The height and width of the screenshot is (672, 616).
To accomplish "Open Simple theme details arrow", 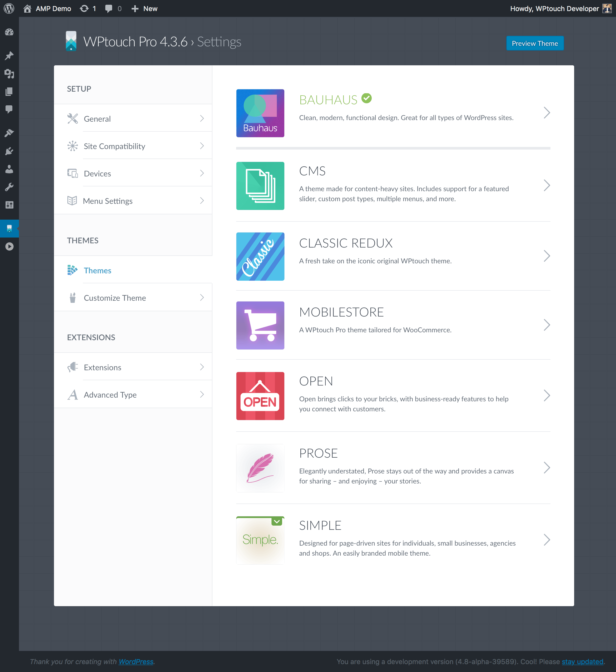I will click(547, 540).
